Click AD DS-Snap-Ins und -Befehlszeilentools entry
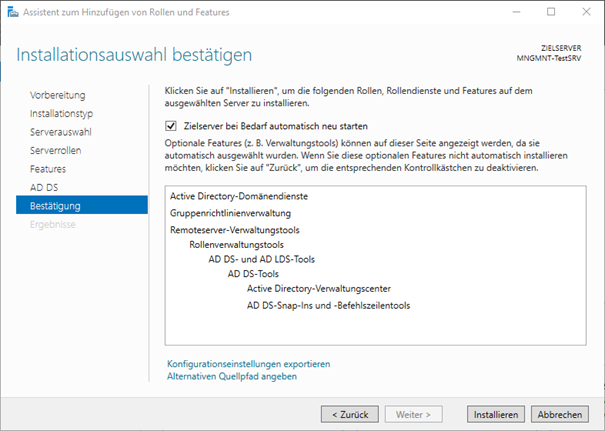This screenshot has height=431, width=605. pyautogui.click(x=328, y=305)
